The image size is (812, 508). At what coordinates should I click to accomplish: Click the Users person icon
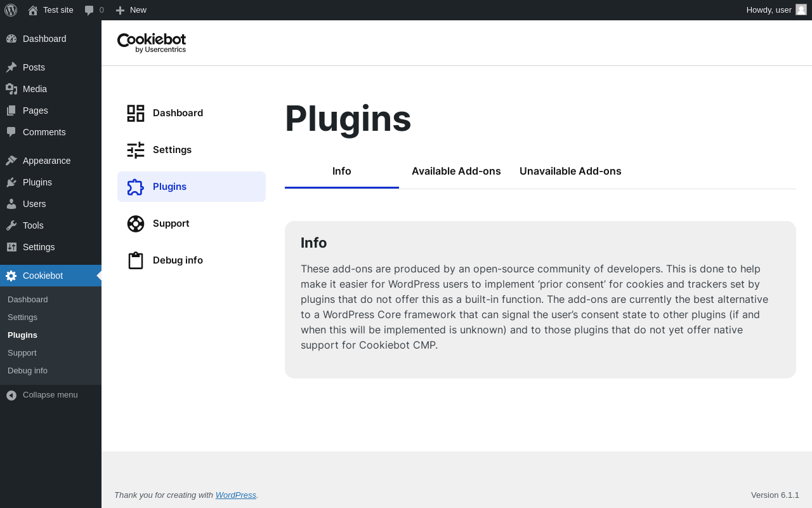click(x=11, y=204)
